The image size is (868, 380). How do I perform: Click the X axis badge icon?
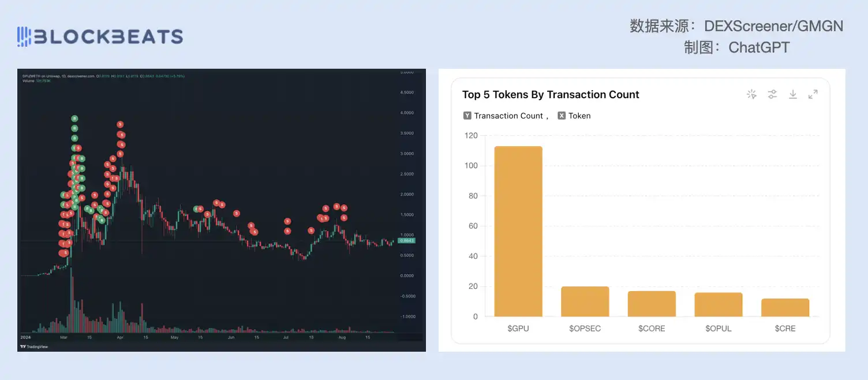pyautogui.click(x=562, y=116)
